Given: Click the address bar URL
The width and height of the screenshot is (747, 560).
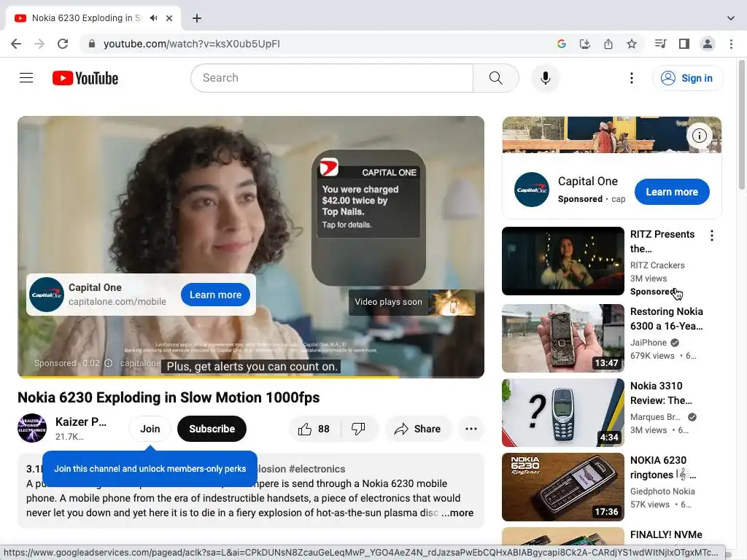Looking at the screenshot, I should pyautogui.click(x=192, y=44).
